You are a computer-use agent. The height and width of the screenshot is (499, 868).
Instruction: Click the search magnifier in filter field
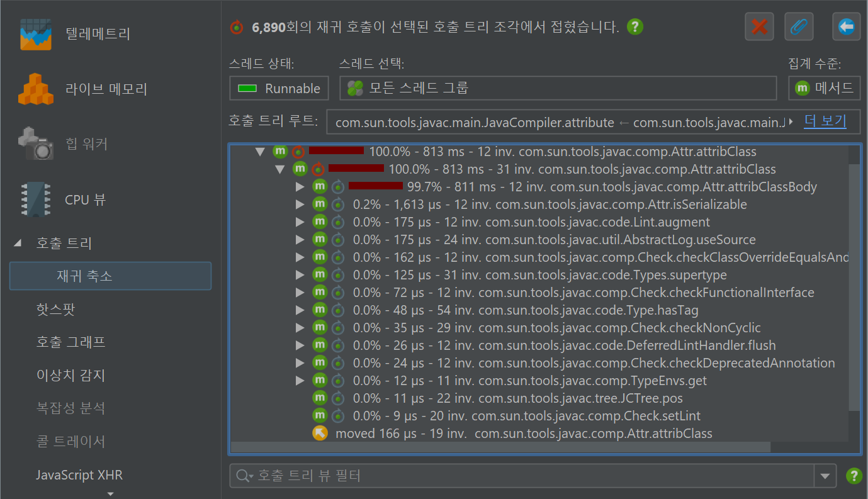(244, 476)
